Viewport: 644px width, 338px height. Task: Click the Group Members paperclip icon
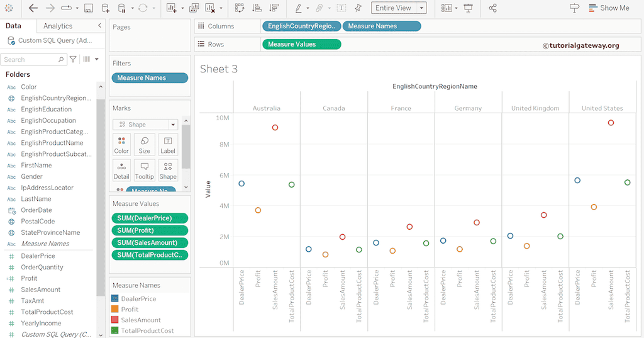point(319,8)
